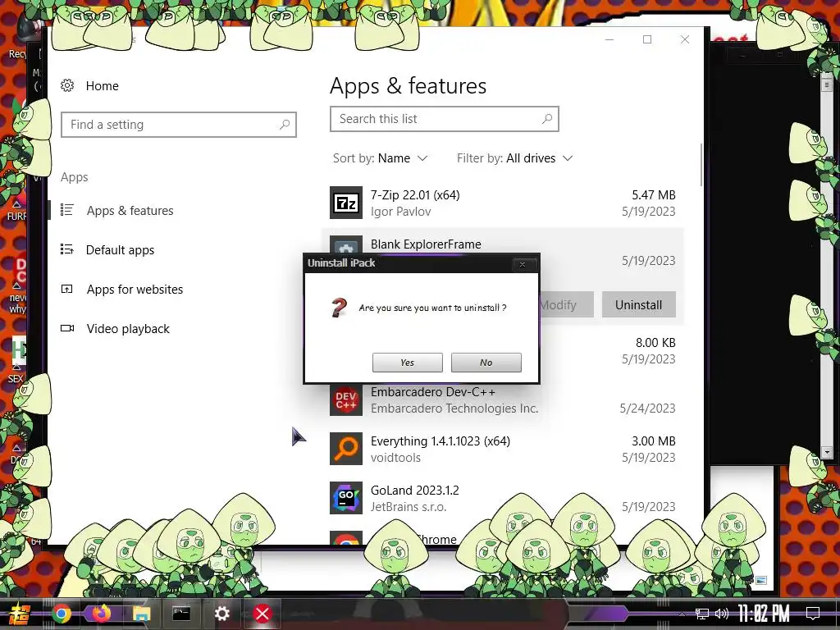This screenshot has height=630, width=840.
Task: Click the GoLand app icon
Action: pyautogui.click(x=346, y=498)
